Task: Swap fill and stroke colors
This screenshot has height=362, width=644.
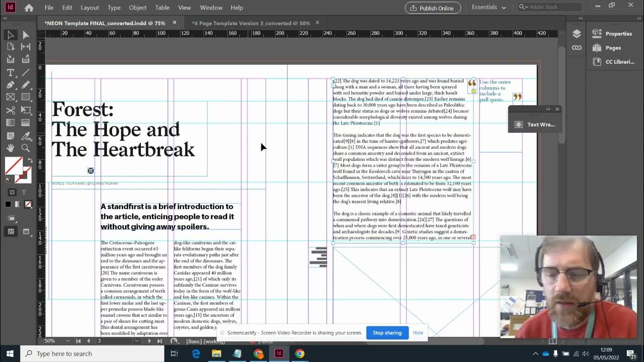Action: (x=30, y=161)
